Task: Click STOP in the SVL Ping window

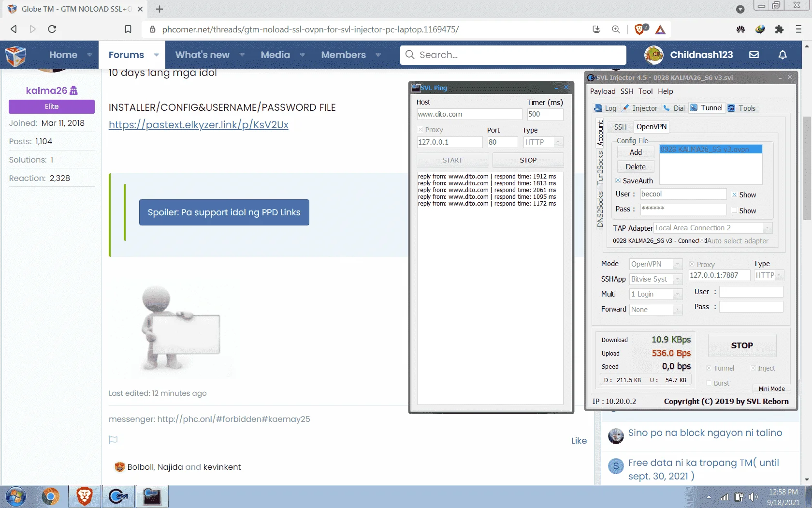Action: click(528, 160)
